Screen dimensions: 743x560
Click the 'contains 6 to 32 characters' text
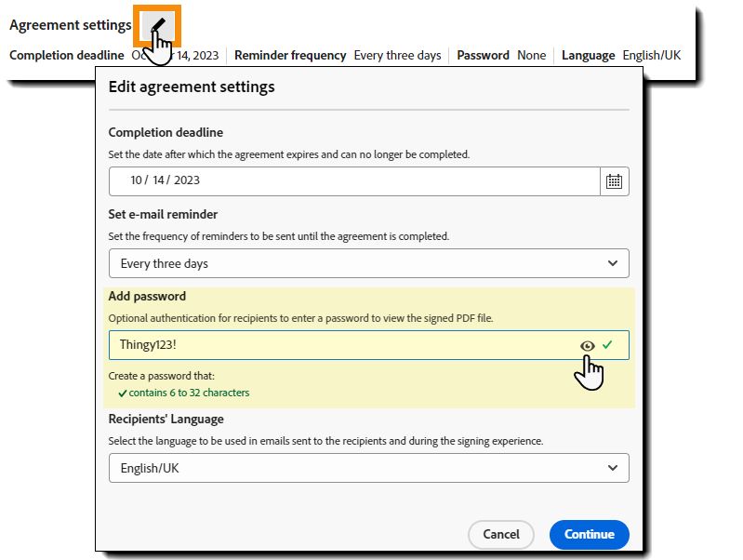point(189,393)
